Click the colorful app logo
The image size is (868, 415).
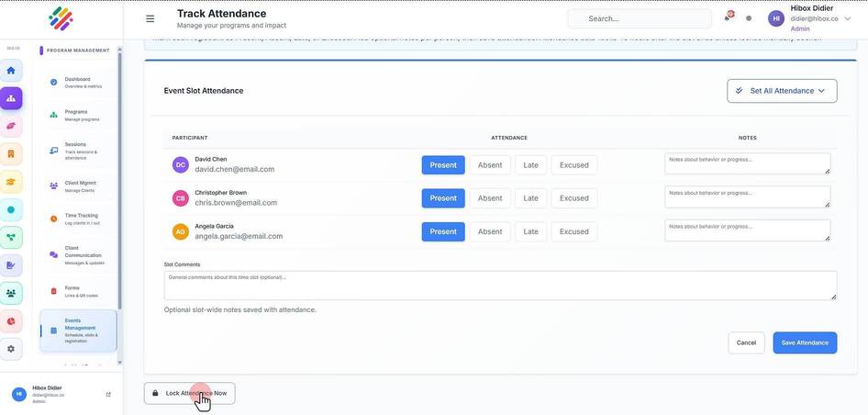pyautogui.click(x=61, y=19)
